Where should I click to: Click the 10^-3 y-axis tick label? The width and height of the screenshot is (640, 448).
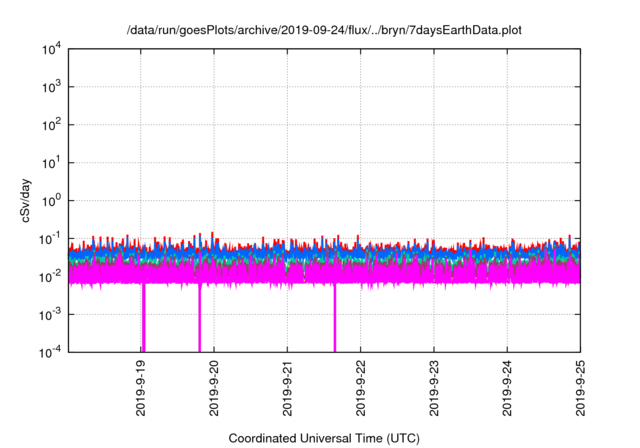[50, 315]
